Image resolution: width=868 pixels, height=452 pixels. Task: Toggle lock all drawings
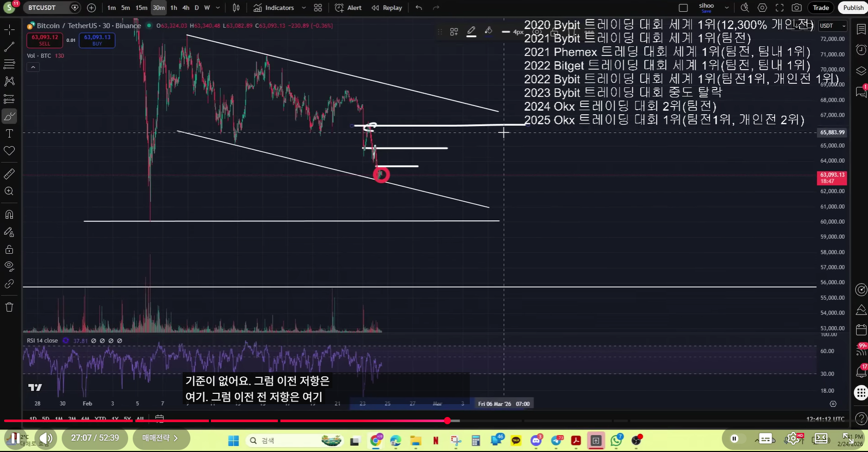click(9, 250)
